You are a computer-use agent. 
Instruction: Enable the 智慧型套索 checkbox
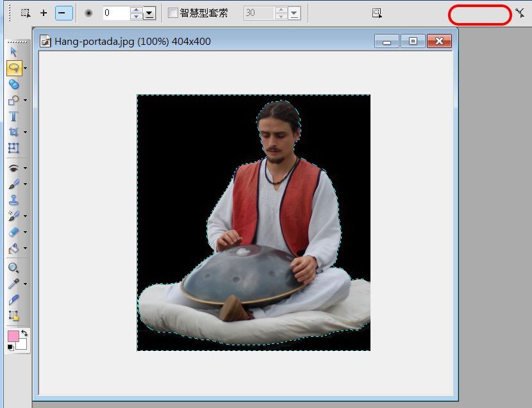172,13
